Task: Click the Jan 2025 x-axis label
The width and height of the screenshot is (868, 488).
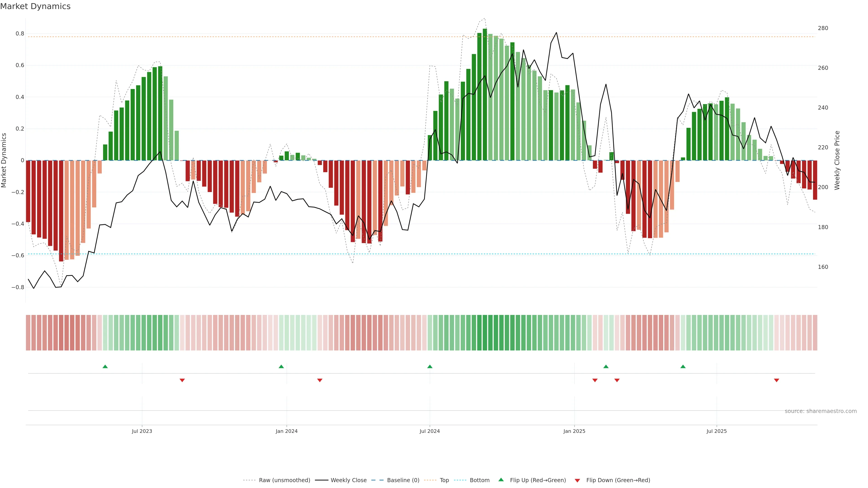Action: point(574,431)
